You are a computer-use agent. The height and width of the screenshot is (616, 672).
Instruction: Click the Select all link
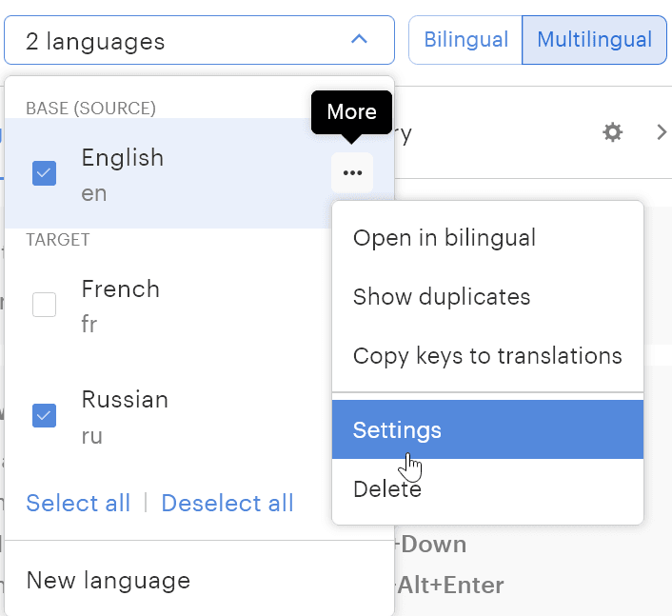point(78,503)
